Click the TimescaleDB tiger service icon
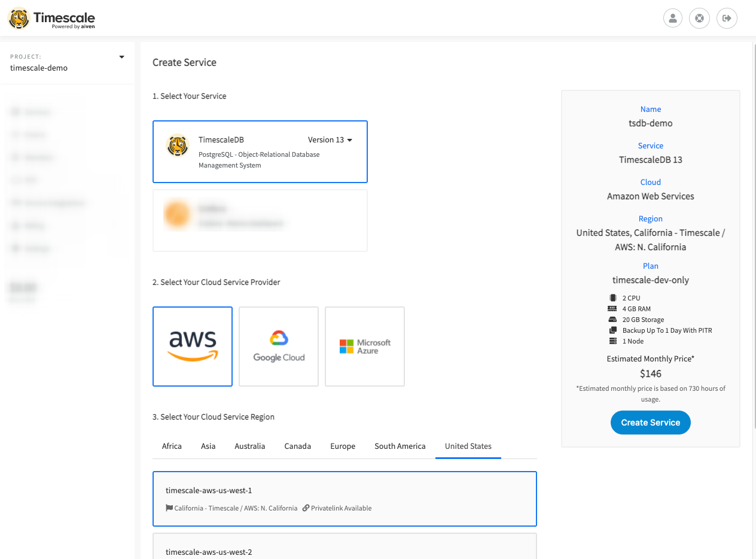 [x=178, y=145]
